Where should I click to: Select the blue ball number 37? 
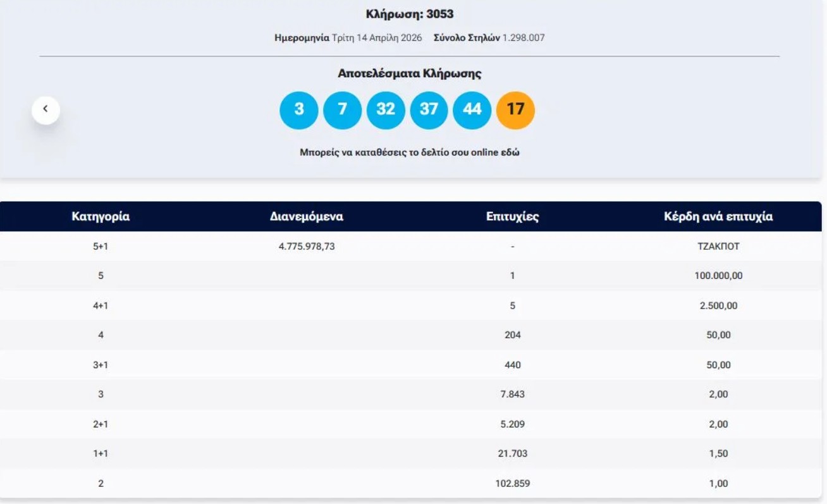(429, 110)
